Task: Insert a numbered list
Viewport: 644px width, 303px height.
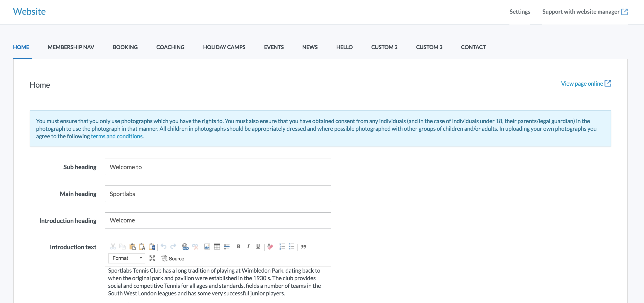Action: [282, 247]
